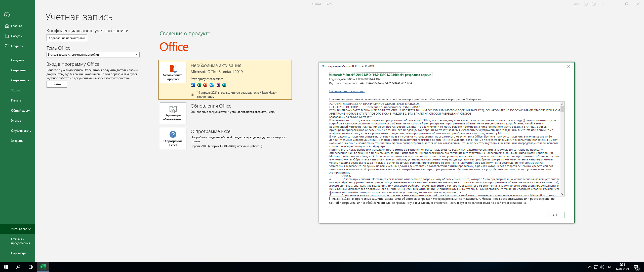
Task: Go to Сведения in sidebar
Action: pyautogui.click(x=18, y=60)
